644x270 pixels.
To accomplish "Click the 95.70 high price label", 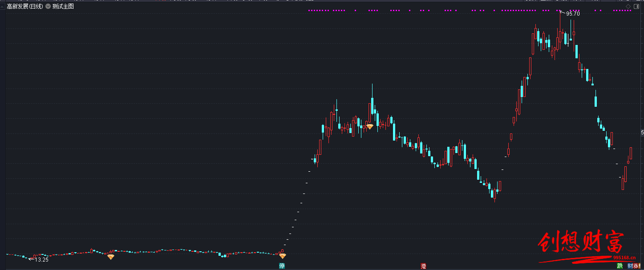I will click(x=573, y=14).
